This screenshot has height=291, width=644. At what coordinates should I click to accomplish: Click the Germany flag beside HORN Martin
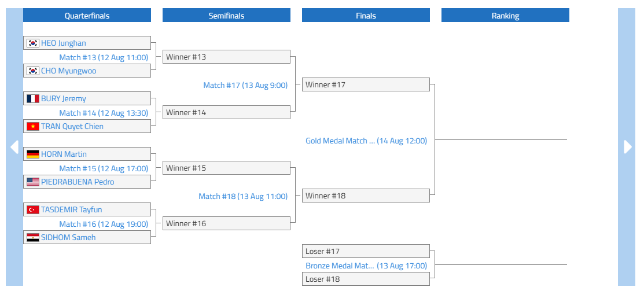pyautogui.click(x=33, y=154)
